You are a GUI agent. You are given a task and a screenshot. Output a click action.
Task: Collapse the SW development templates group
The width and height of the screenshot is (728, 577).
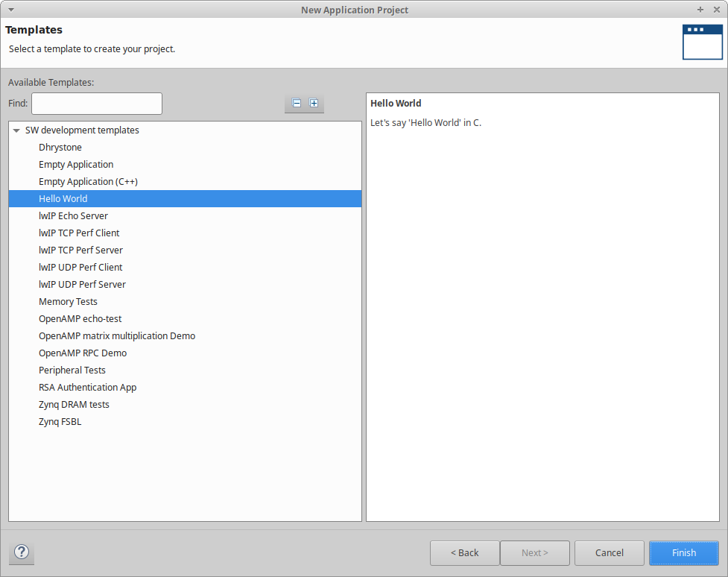16,130
